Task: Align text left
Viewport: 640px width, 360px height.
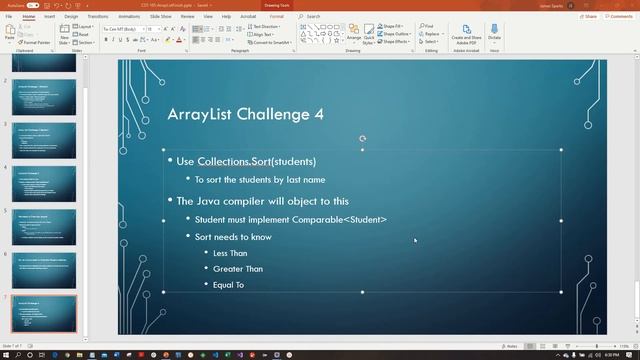Action: click(x=196, y=40)
